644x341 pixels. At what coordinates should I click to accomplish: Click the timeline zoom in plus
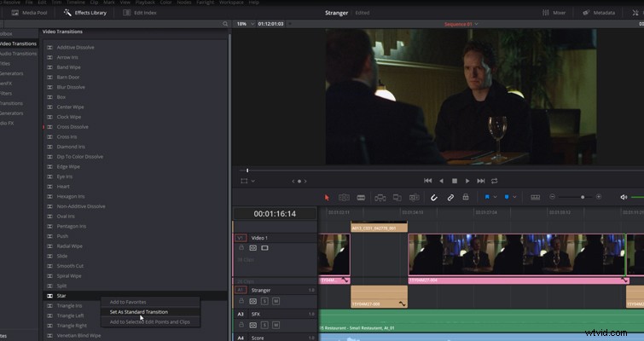[599, 197]
